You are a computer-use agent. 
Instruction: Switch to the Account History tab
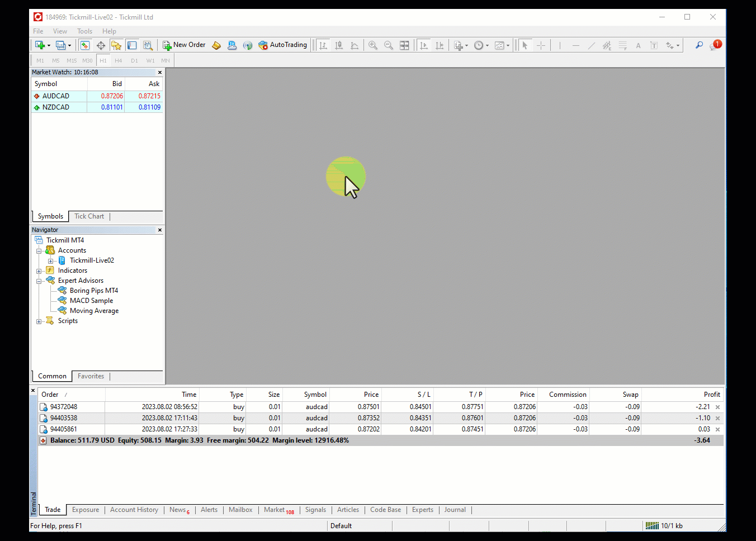click(x=134, y=510)
